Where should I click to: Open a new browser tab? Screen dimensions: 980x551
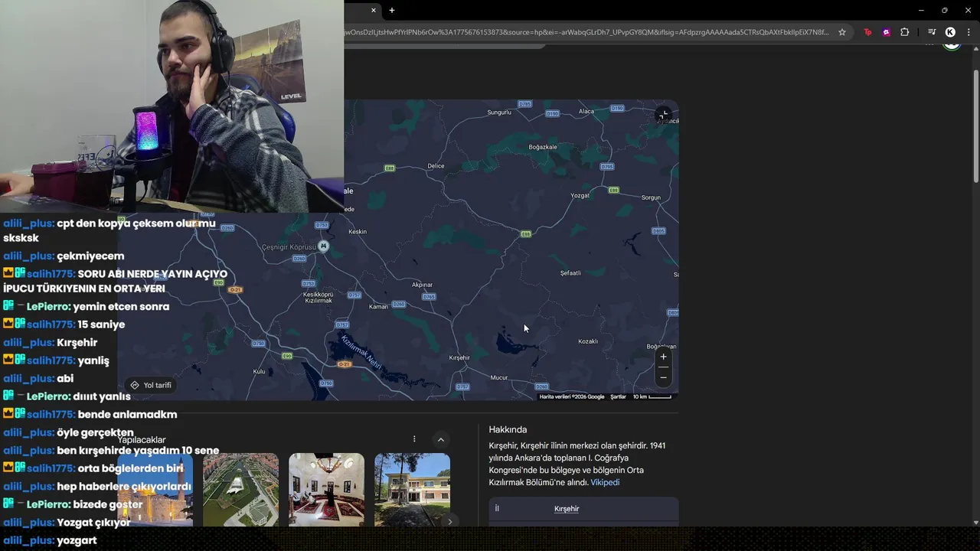392,10
